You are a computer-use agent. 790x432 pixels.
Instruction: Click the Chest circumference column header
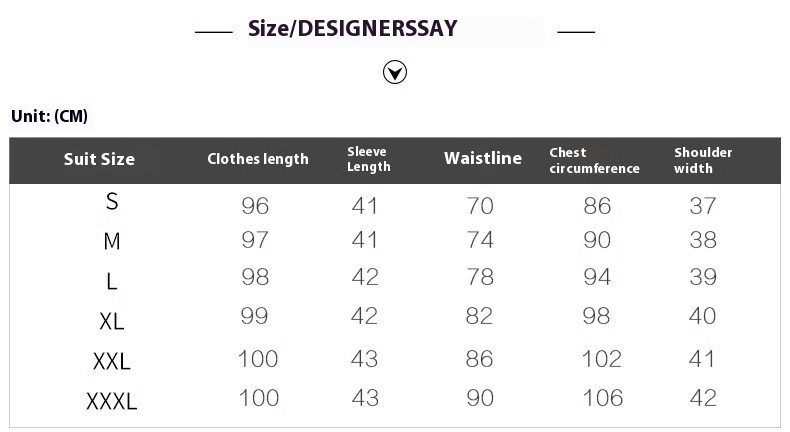(595, 160)
